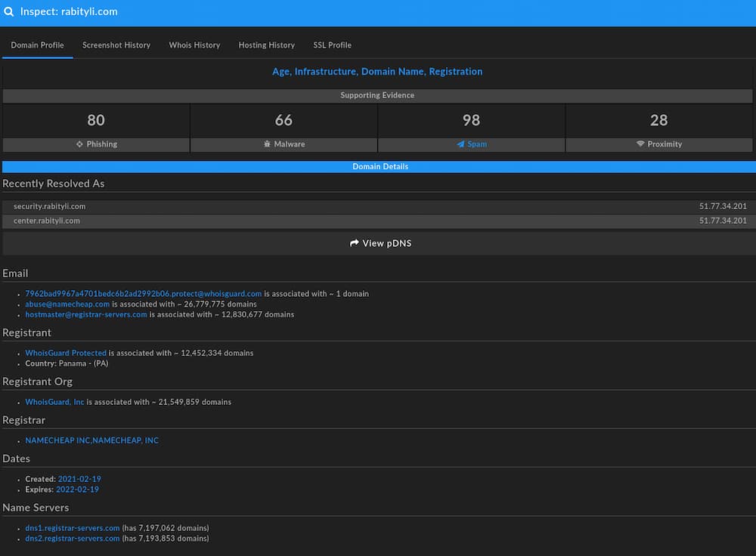Open abuse@namecheap.com link
Viewport: 756px width, 556px height.
click(67, 304)
